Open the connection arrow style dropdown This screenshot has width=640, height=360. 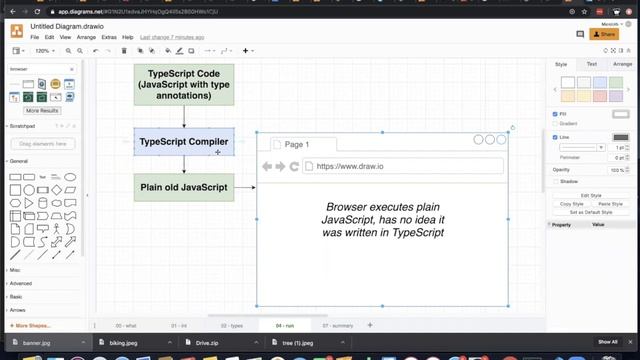pyautogui.click(x=209, y=51)
